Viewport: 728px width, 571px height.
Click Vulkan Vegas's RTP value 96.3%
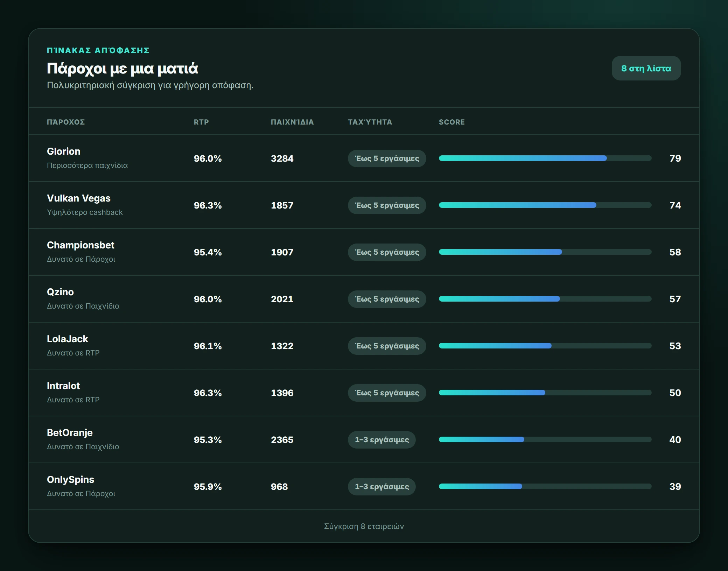(208, 205)
